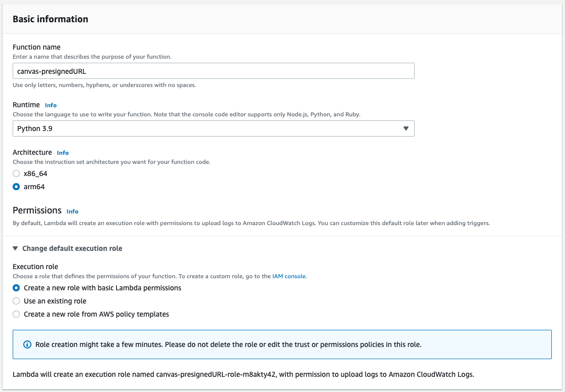Open the Info link beside Architecture
This screenshot has width=565, height=392.
(x=63, y=153)
